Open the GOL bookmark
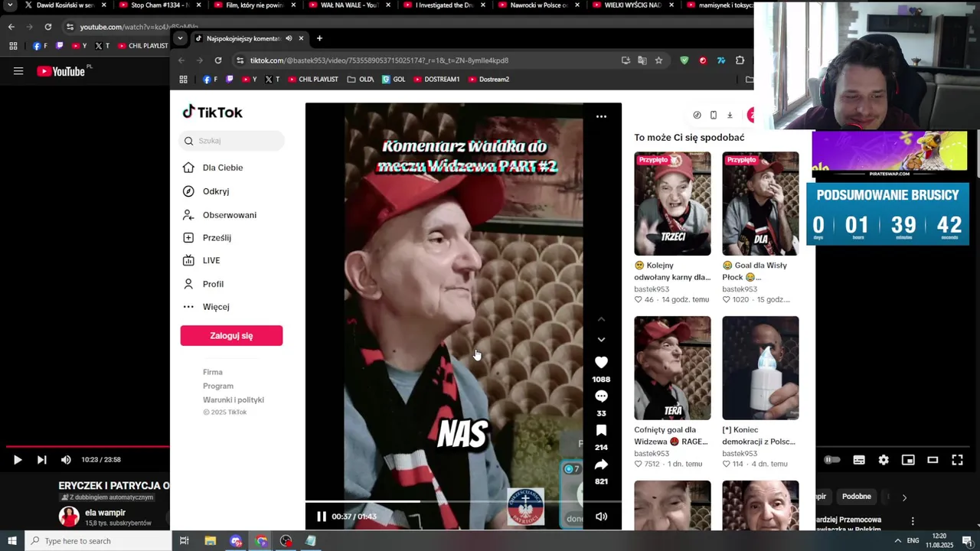The width and height of the screenshot is (980, 551). (x=394, y=80)
